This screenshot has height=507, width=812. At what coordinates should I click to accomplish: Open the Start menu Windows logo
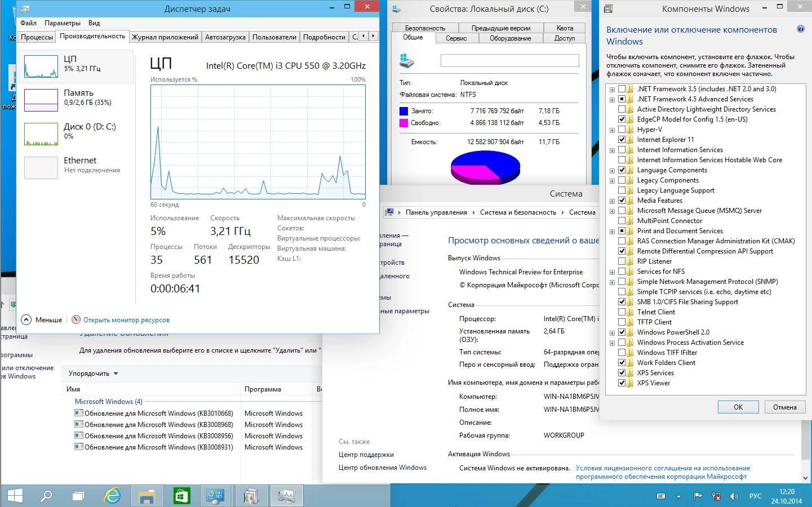tap(15, 496)
